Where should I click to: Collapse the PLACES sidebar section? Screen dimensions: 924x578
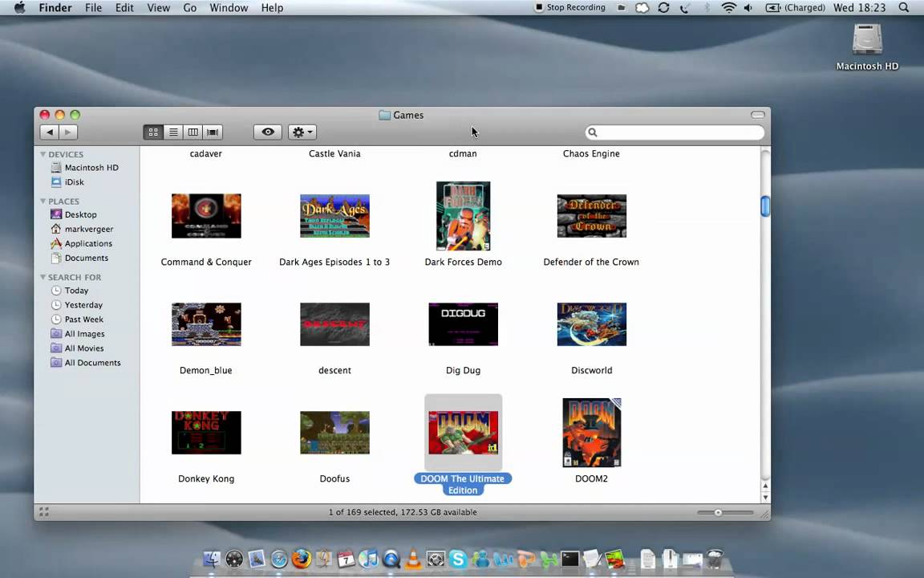point(43,201)
